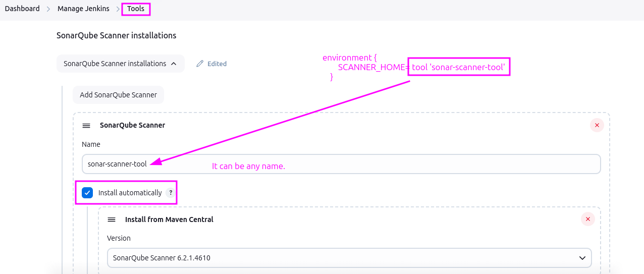Uncheck the Install automatically checkbox

pos(87,193)
